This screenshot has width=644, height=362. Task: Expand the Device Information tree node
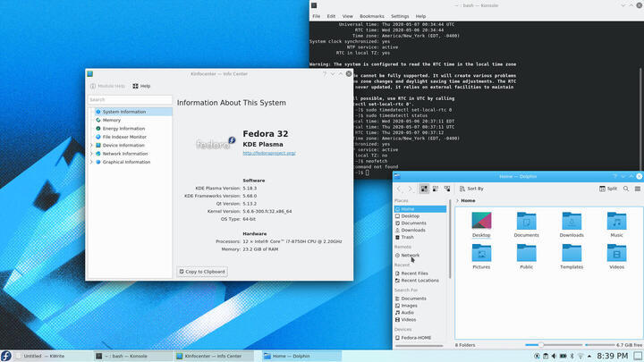pyautogui.click(x=91, y=146)
